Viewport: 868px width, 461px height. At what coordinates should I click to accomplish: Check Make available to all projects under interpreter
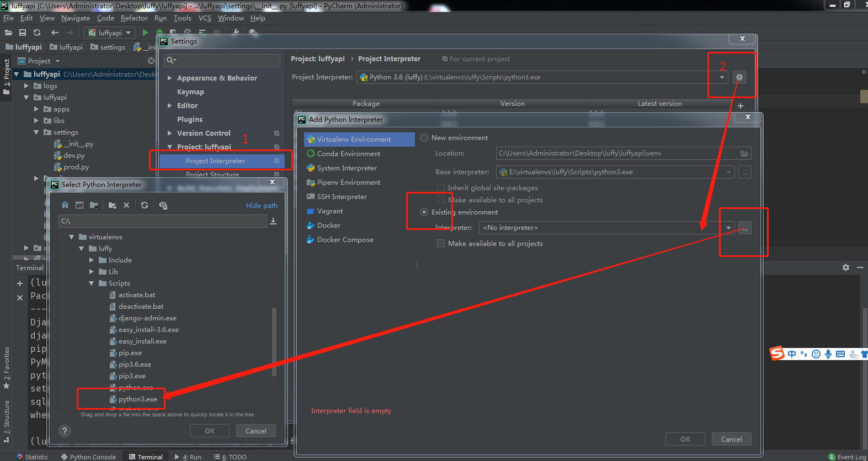point(441,243)
